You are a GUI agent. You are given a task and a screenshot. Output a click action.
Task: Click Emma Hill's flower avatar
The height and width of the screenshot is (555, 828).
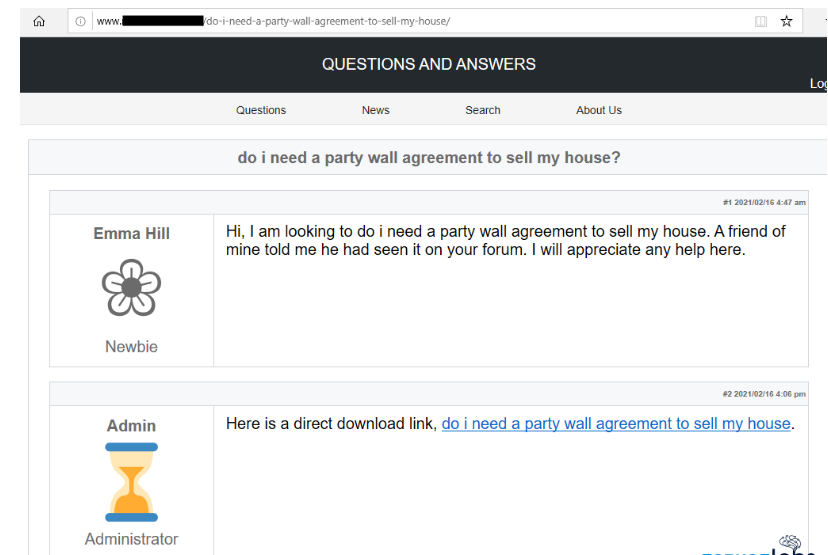tap(131, 288)
